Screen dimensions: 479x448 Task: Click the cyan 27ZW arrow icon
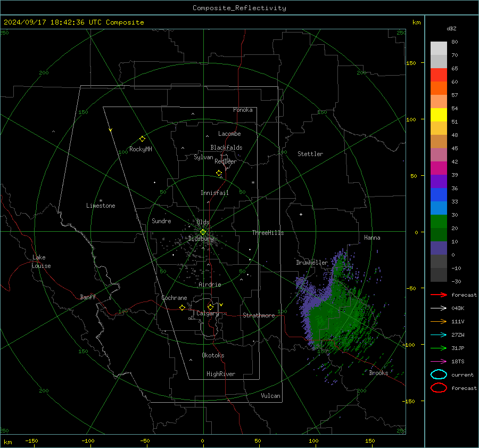click(439, 335)
